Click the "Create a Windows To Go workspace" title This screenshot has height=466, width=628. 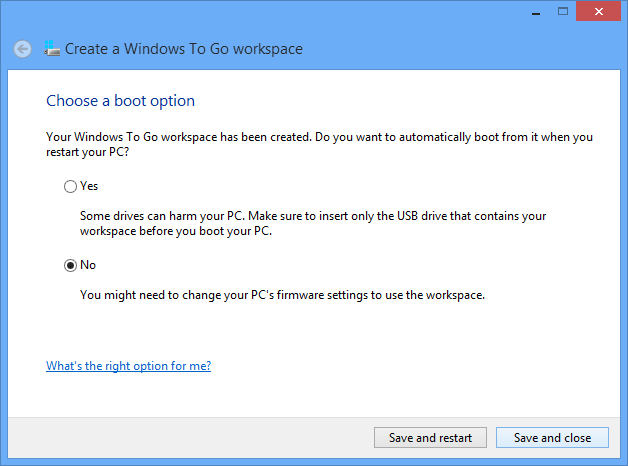184,48
